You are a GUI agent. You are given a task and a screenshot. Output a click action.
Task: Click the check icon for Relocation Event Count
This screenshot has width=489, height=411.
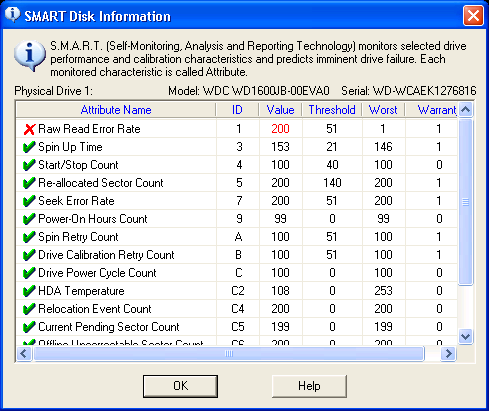coord(29,309)
